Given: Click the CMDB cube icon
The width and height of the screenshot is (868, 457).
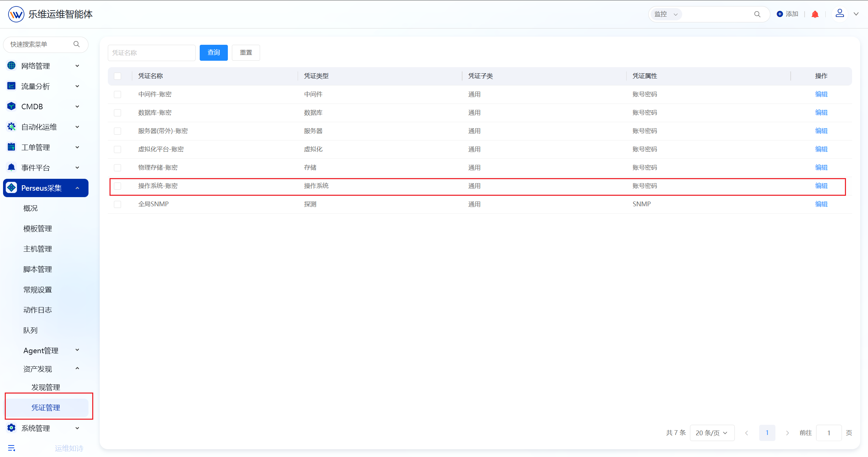Looking at the screenshot, I should [12, 106].
